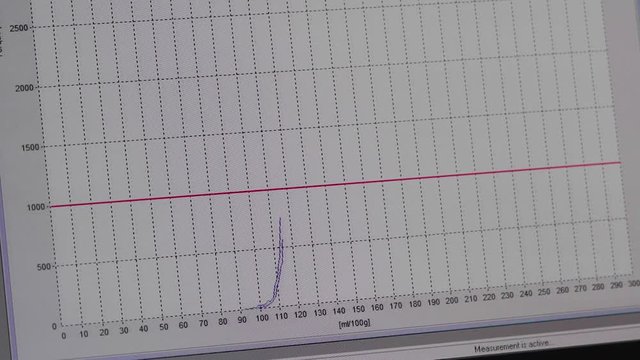Click the [ml/100g] axis unit label

point(354,324)
